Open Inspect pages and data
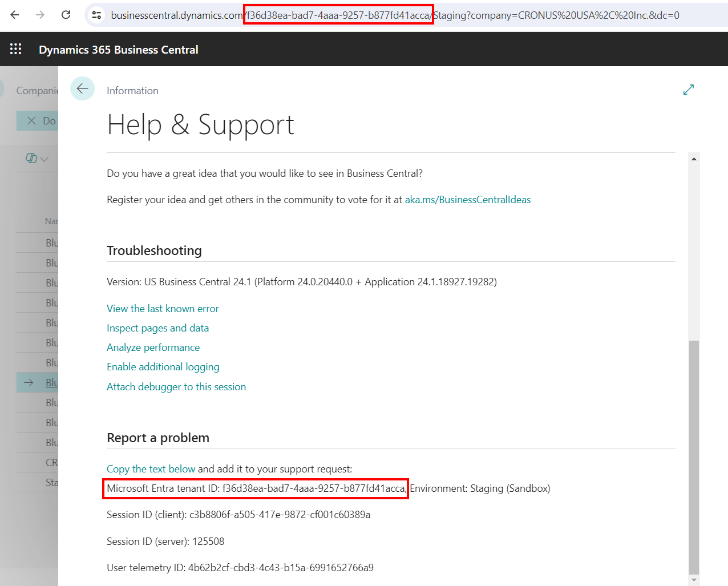Screen dimensions: 728x586 coord(157,328)
